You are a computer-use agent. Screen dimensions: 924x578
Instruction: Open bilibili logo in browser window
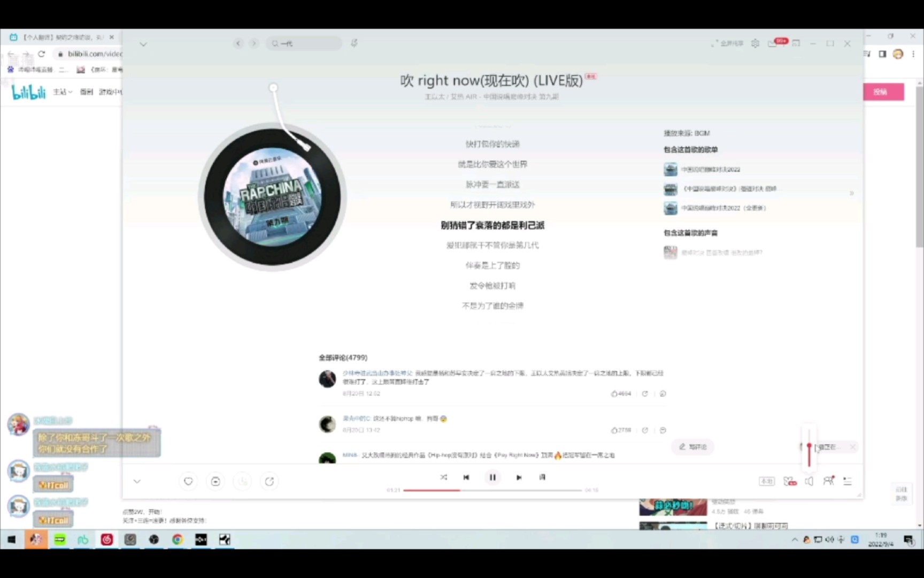pos(29,92)
